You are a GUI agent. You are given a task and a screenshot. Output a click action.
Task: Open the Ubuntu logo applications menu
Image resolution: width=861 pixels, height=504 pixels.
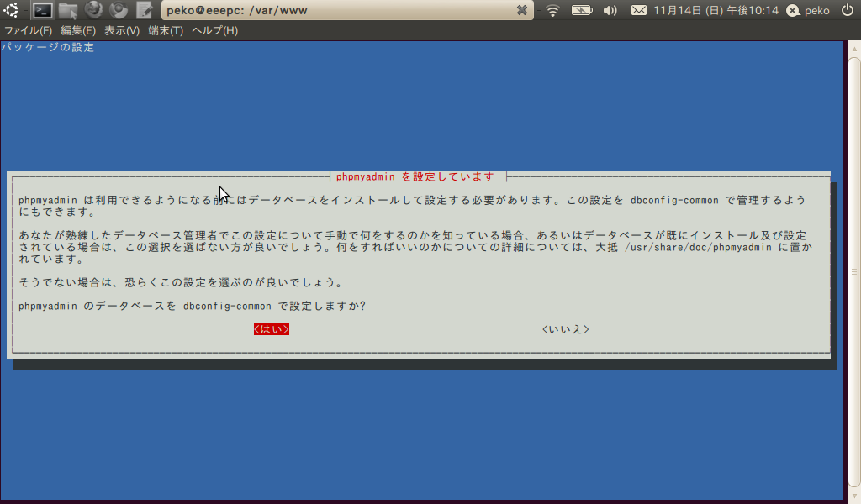click(11, 10)
